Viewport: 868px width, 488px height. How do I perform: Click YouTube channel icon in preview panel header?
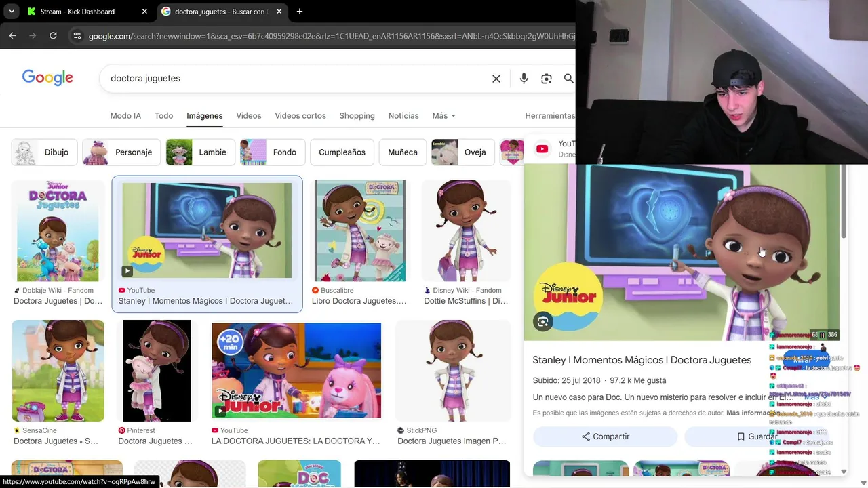(x=542, y=148)
